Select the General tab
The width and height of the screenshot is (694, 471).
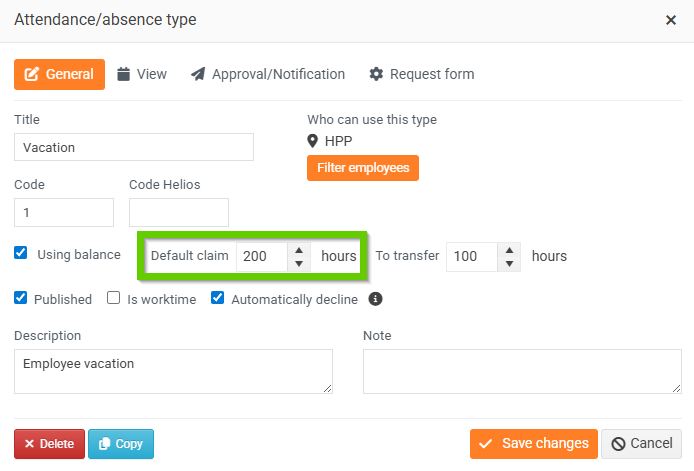point(59,74)
